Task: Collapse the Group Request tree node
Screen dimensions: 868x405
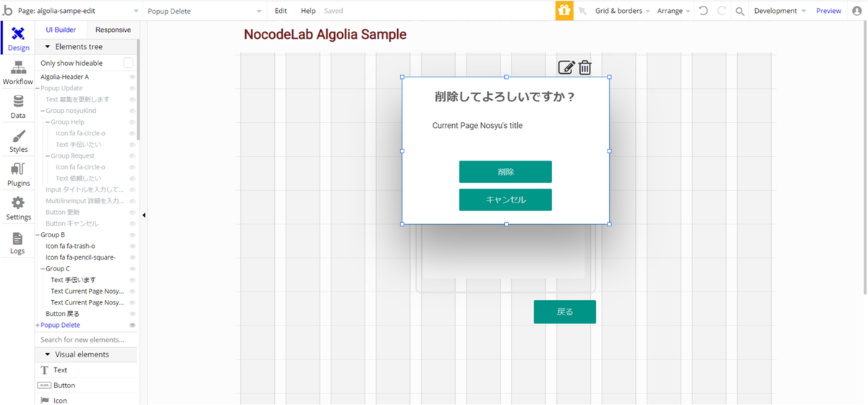Action: click(x=48, y=155)
